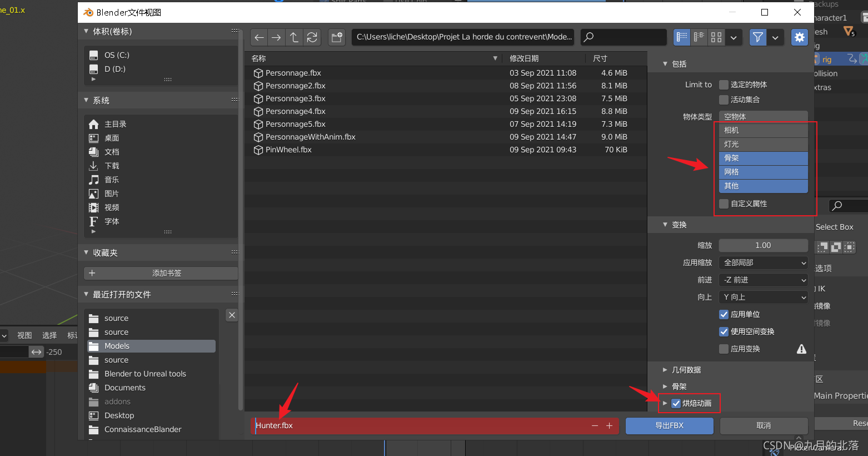Image resolution: width=868 pixels, height=456 pixels.
Task: Collapse the 体积(卷标) panel
Action: [86, 31]
